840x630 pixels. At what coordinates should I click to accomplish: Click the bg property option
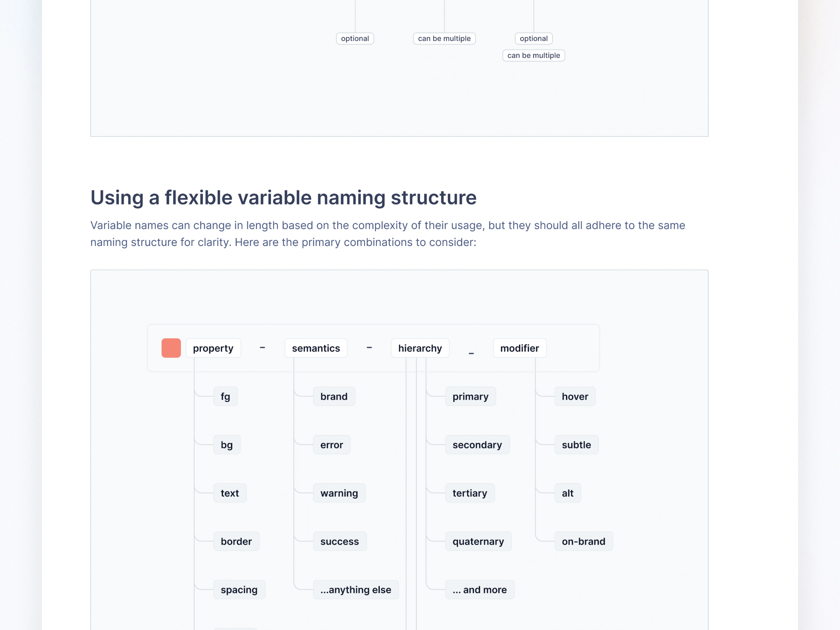227,445
